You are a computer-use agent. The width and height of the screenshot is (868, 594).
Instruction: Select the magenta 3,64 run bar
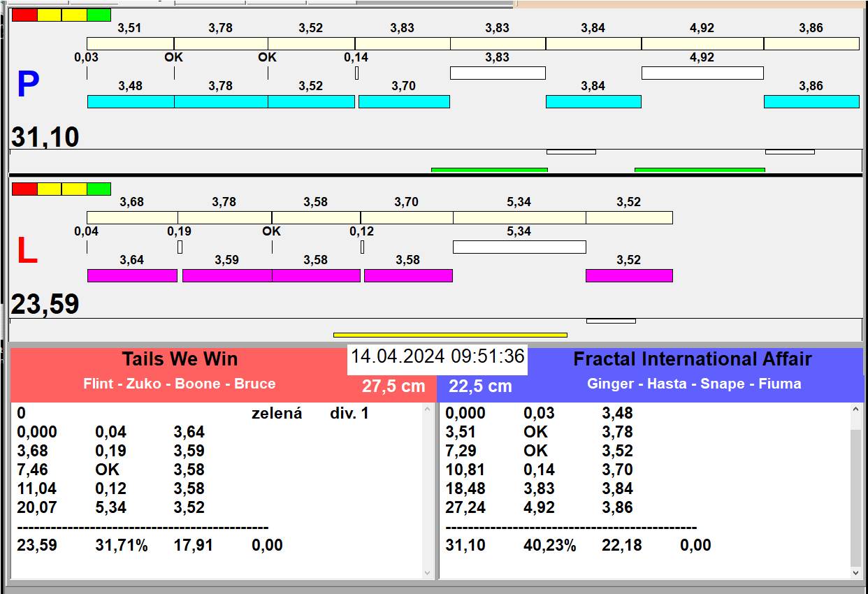pos(132,275)
